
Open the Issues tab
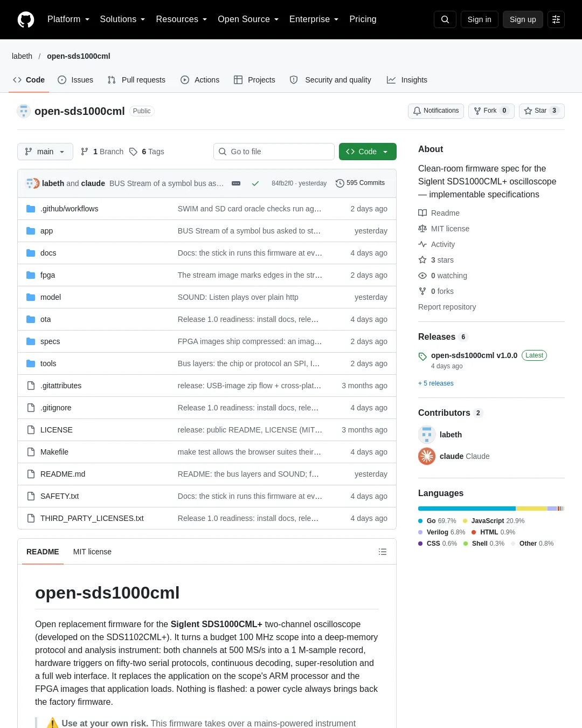75,80
